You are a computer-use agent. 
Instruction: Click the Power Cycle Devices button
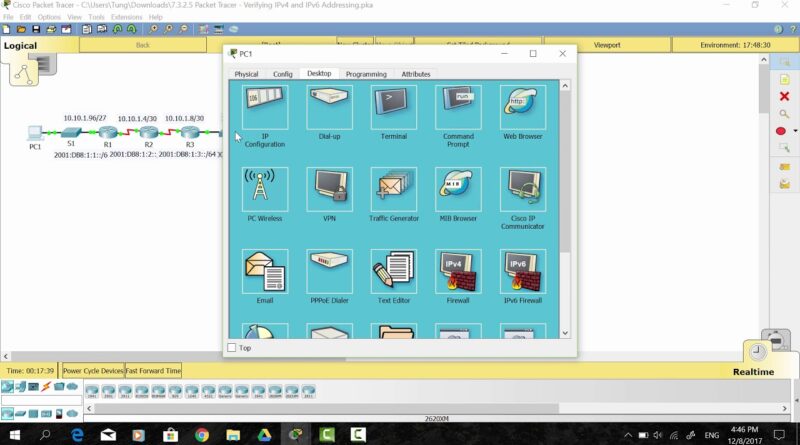point(93,370)
